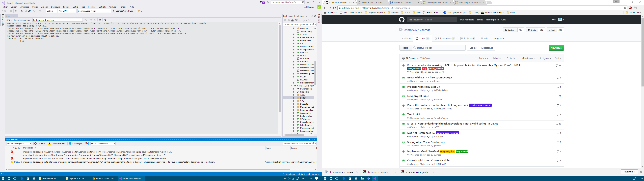Click the New Project toolbar icon
This screenshot has width=644, height=181.
pos(16,11)
